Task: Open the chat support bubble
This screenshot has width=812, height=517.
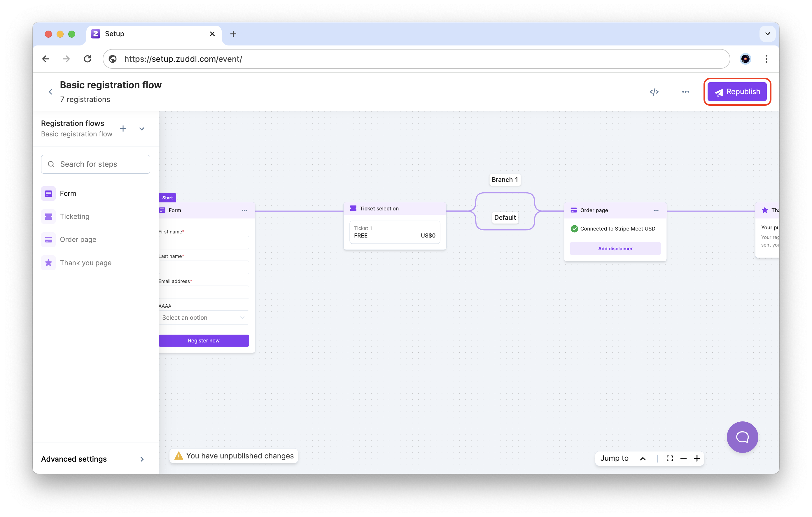Action: click(742, 437)
